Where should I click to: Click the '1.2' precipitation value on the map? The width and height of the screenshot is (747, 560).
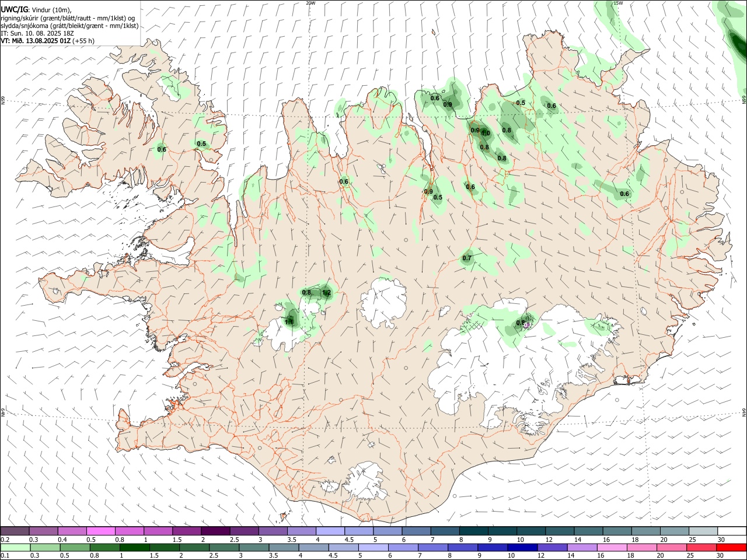pos(326,293)
